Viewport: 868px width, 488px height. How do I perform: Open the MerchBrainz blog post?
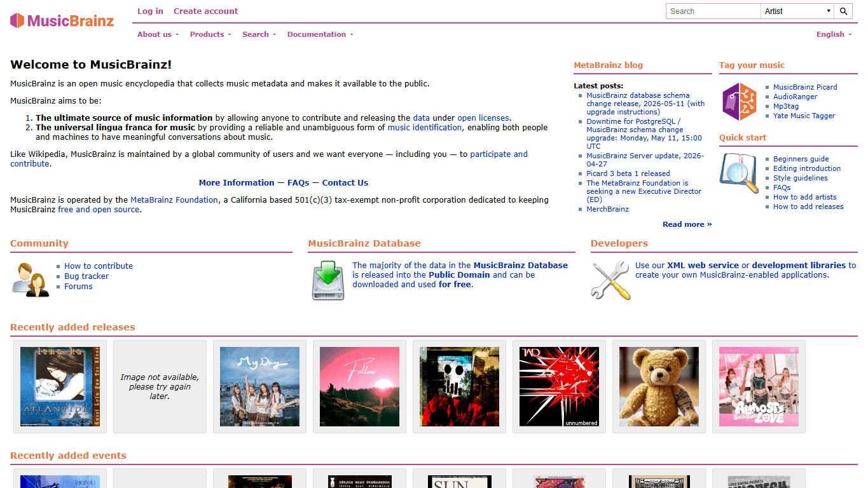607,209
